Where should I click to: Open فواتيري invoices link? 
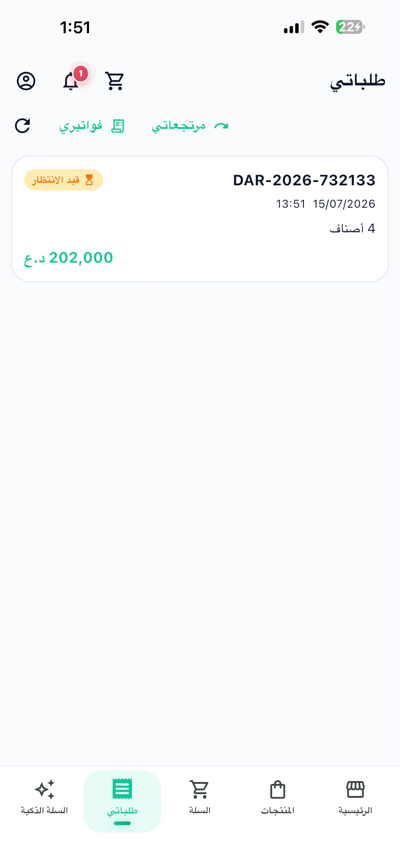[x=92, y=126]
